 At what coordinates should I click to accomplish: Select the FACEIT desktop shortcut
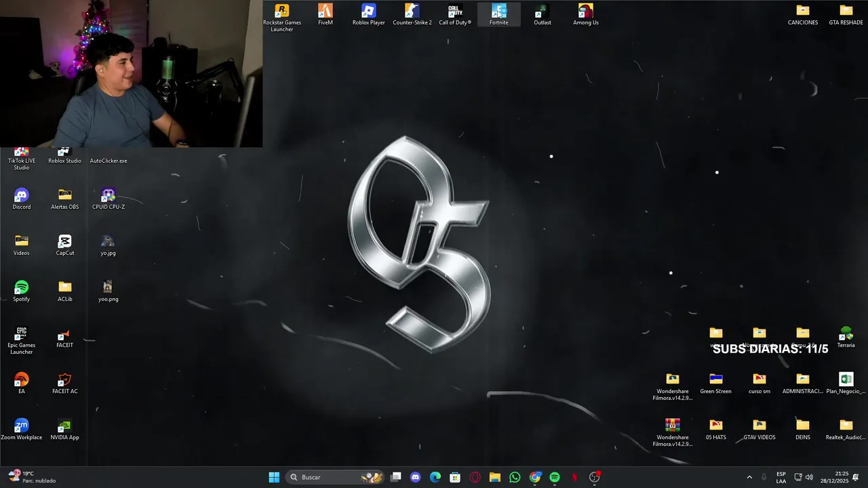65,338
